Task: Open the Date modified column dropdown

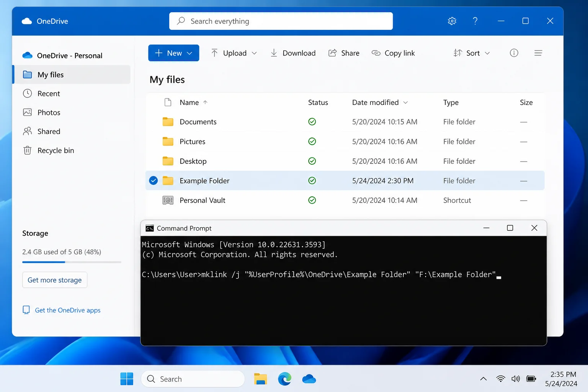Action: point(406,102)
